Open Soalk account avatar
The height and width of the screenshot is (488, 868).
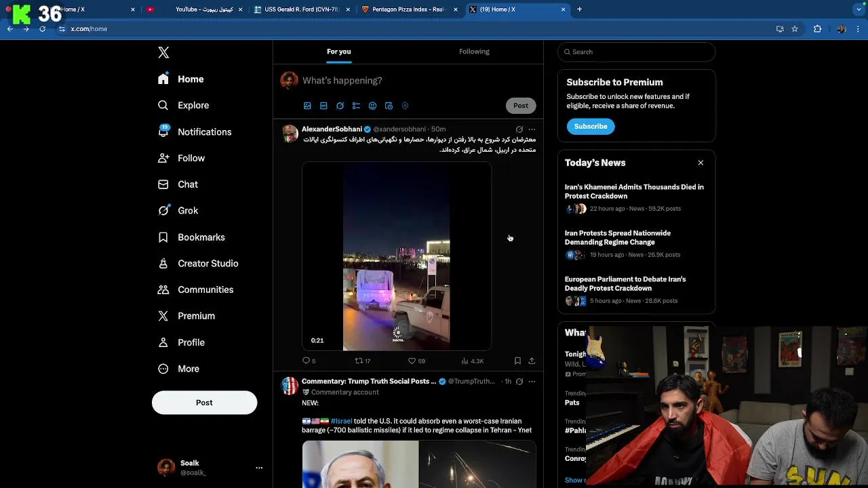(166, 468)
